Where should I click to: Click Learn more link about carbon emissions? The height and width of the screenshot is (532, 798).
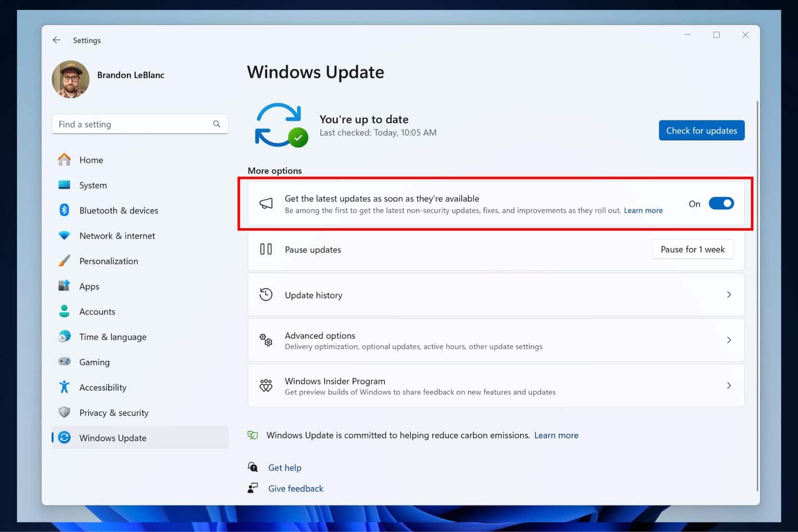pyautogui.click(x=556, y=435)
